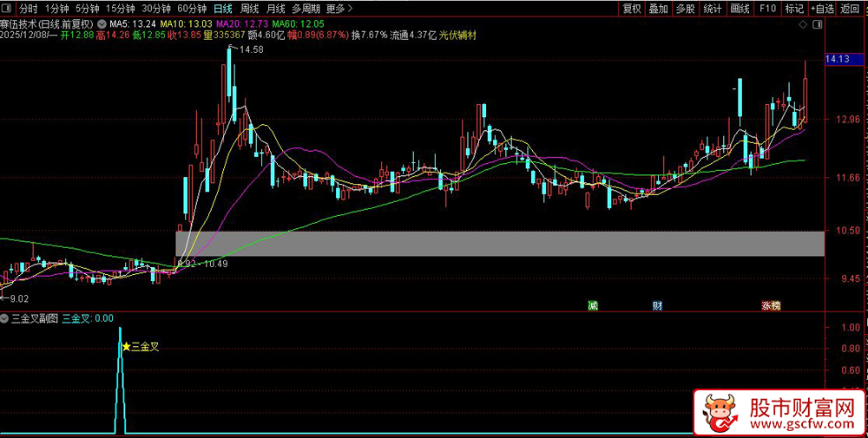Click the 叠加 overlay button
Screen dimensions: 868x438
pos(658,9)
